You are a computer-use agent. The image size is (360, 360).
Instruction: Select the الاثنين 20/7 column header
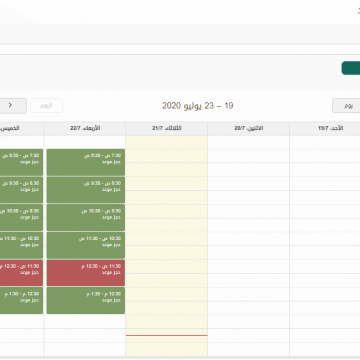point(249,128)
